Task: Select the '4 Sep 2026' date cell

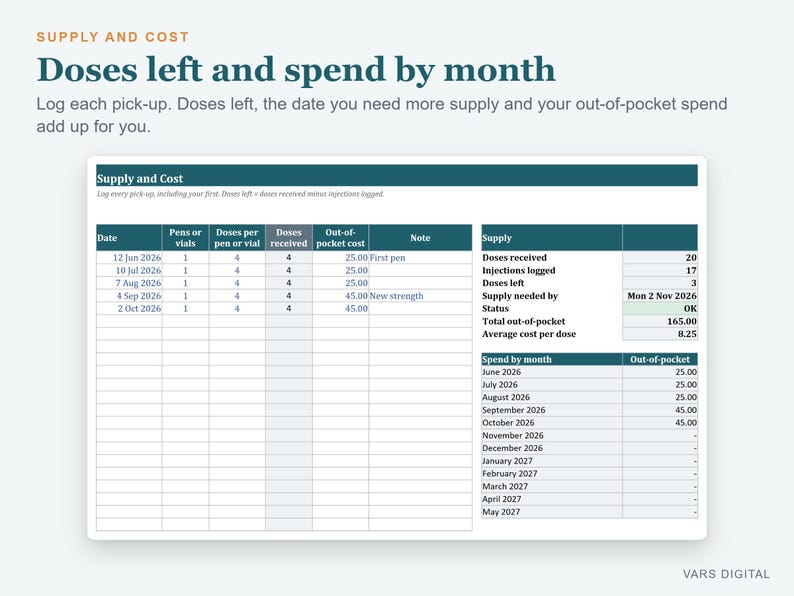Action: (129, 296)
